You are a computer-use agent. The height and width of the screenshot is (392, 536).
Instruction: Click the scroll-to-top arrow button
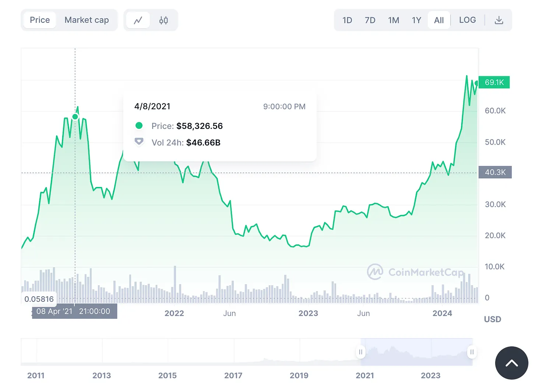click(x=511, y=363)
